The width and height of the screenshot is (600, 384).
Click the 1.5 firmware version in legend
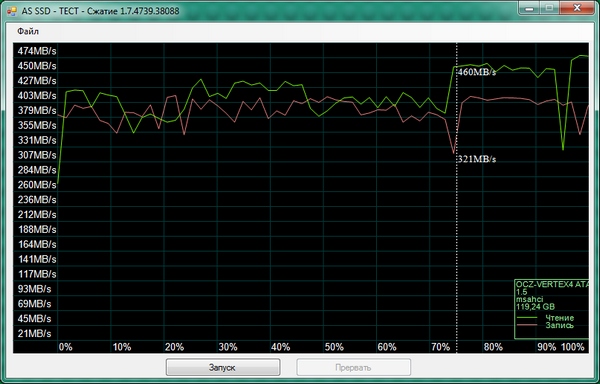[522, 292]
